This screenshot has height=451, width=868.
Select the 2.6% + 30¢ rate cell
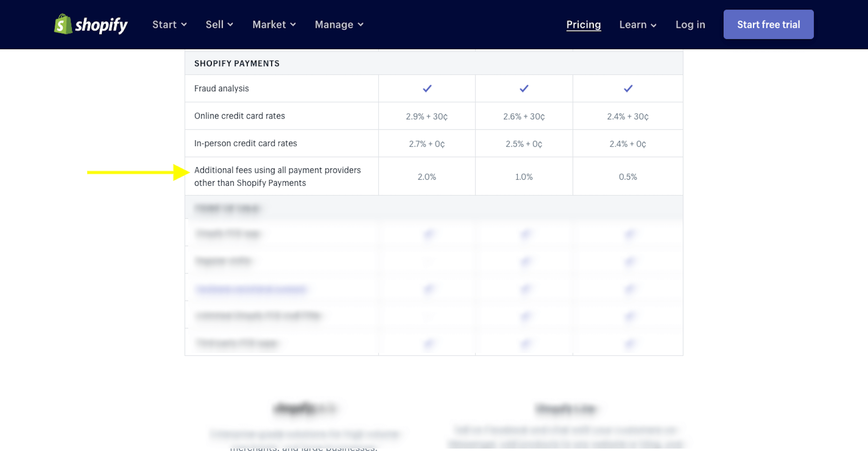[x=524, y=116]
